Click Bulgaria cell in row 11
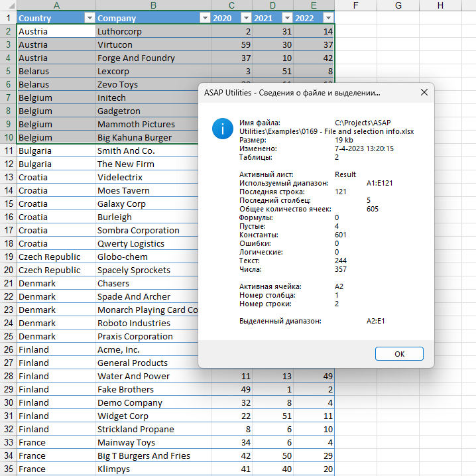Viewport: 476px width, 476px height. click(x=56, y=151)
